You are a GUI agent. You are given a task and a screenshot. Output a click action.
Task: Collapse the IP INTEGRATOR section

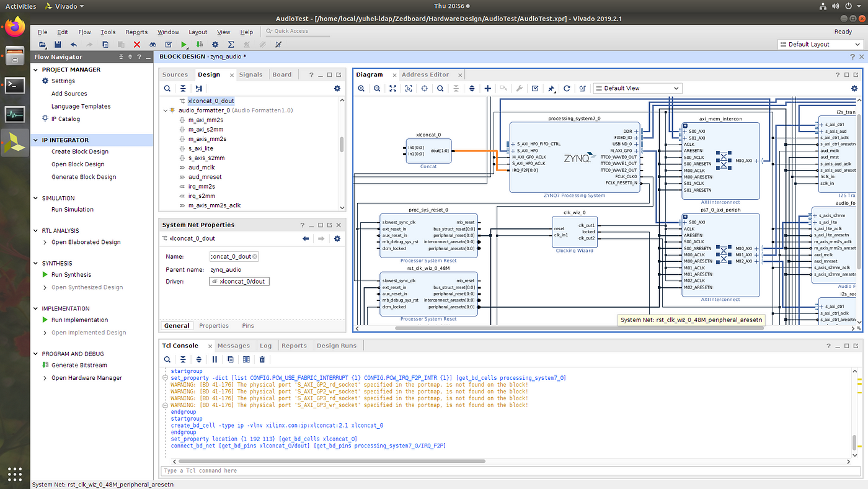pyautogui.click(x=37, y=140)
